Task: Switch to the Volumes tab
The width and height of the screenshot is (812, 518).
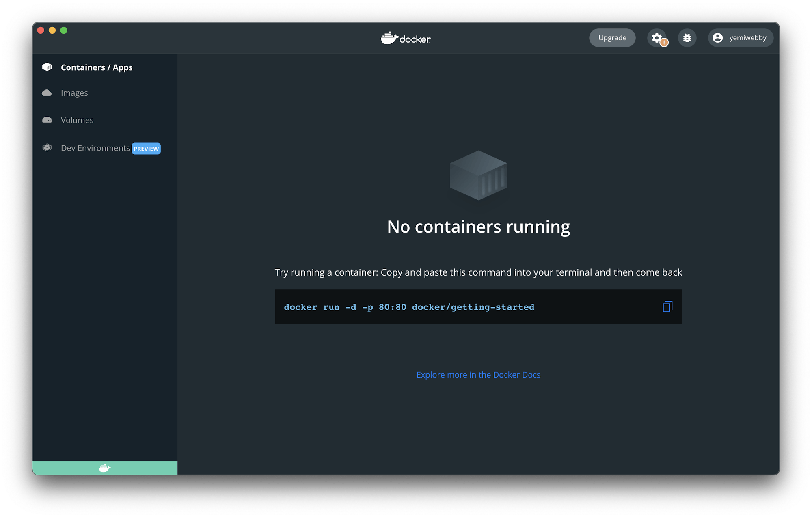Action: [77, 120]
